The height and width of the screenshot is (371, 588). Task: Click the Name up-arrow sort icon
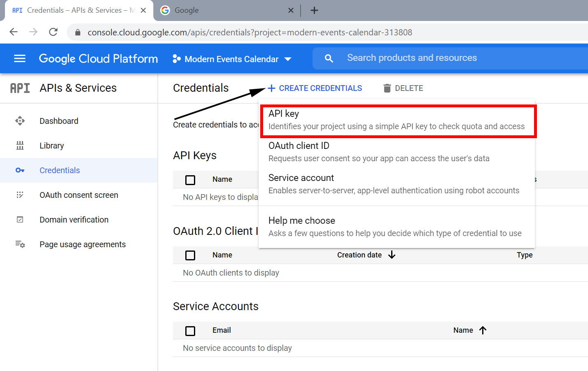click(x=483, y=330)
